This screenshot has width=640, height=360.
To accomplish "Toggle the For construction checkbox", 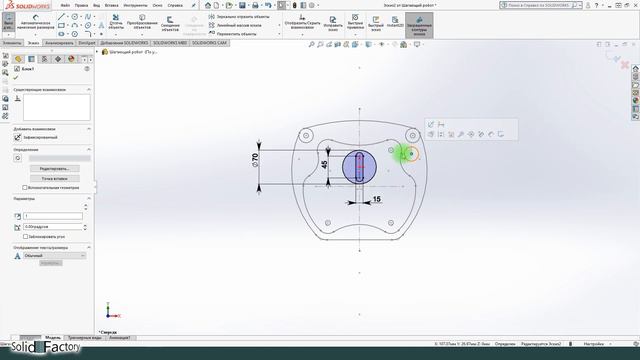I will click(x=25, y=188).
